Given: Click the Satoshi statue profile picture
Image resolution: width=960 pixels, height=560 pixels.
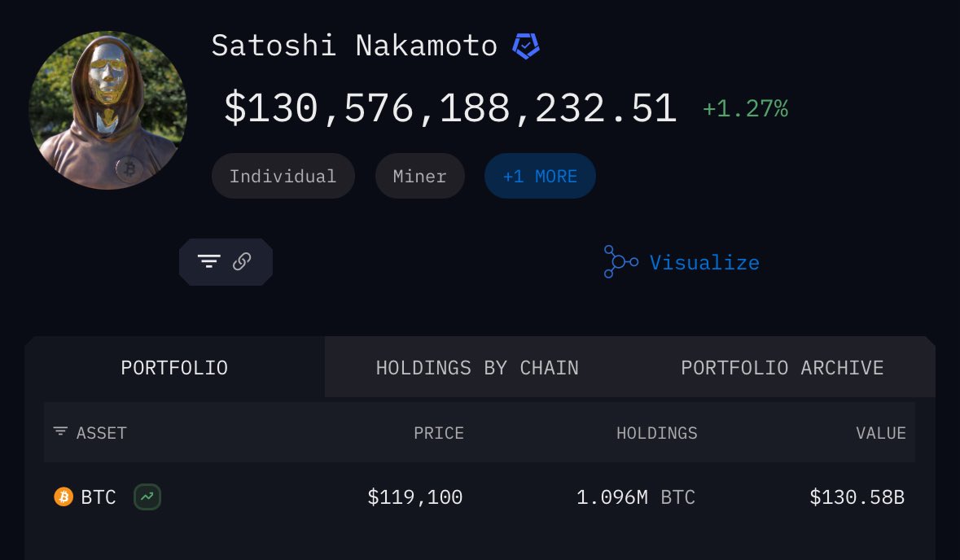Looking at the screenshot, I should [x=107, y=111].
